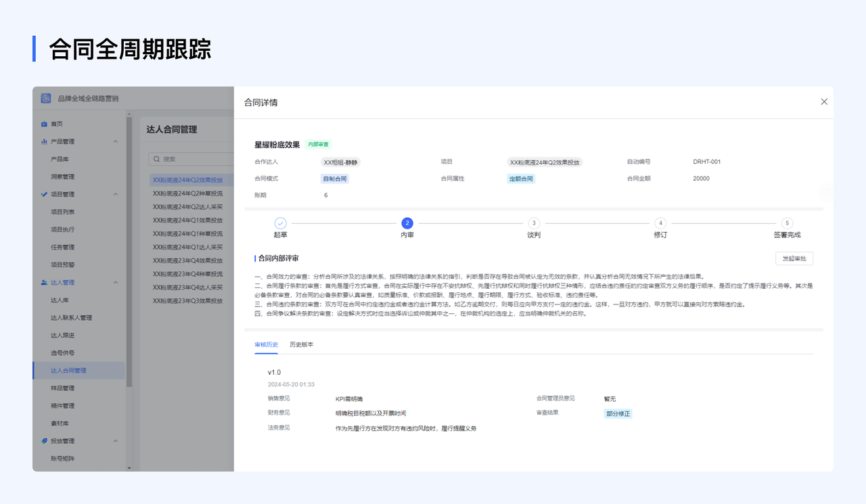This screenshot has height=504, width=866.
Task: Select 达人合同管理 in the sidebar
Action: click(x=78, y=370)
